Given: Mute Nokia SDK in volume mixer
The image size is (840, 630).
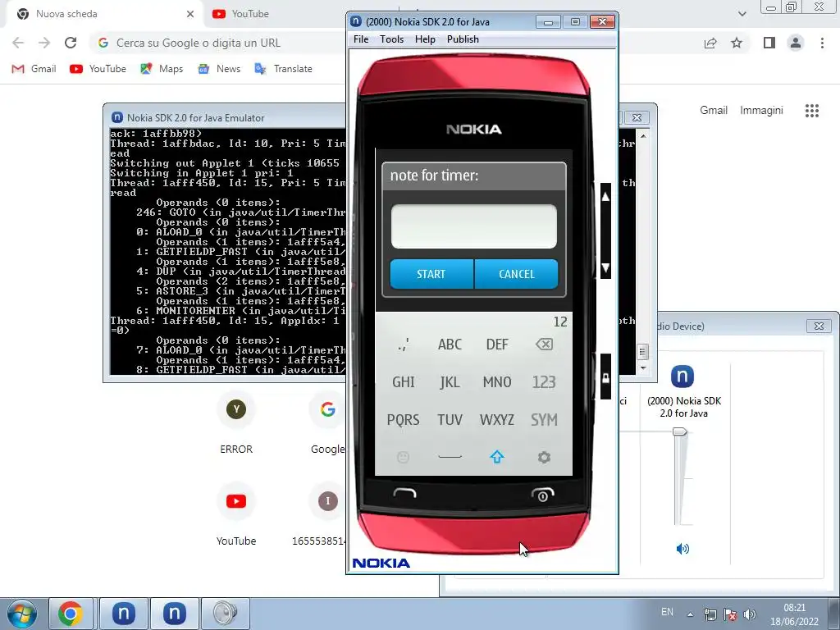Looking at the screenshot, I should [x=682, y=549].
